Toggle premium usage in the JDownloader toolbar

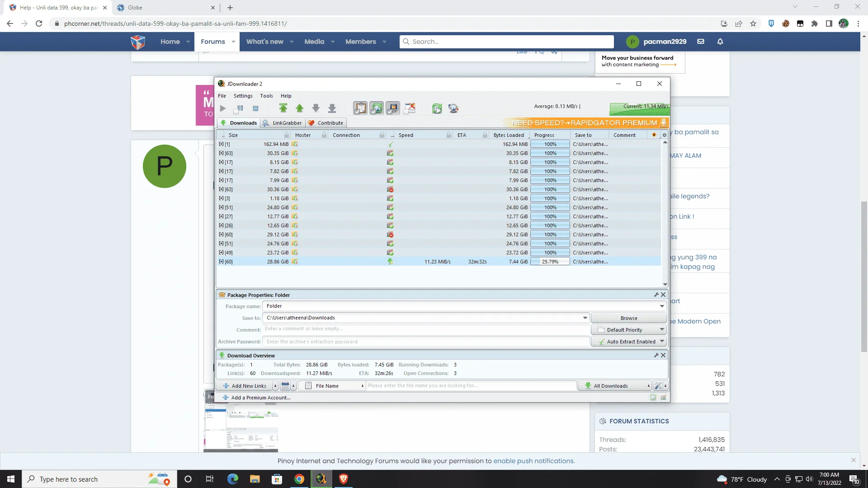[393, 108]
